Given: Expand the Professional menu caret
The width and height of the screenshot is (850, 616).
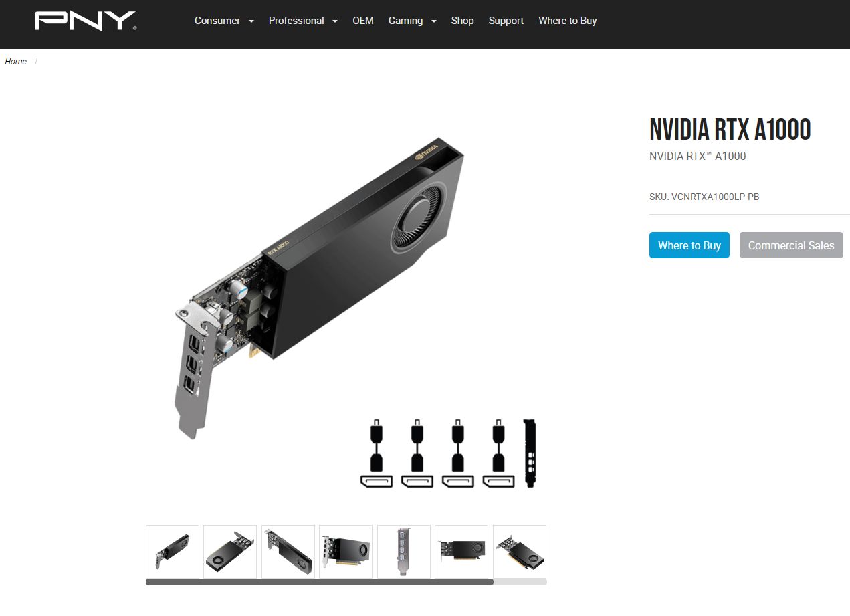Looking at the screenshot, I should 335,21.
